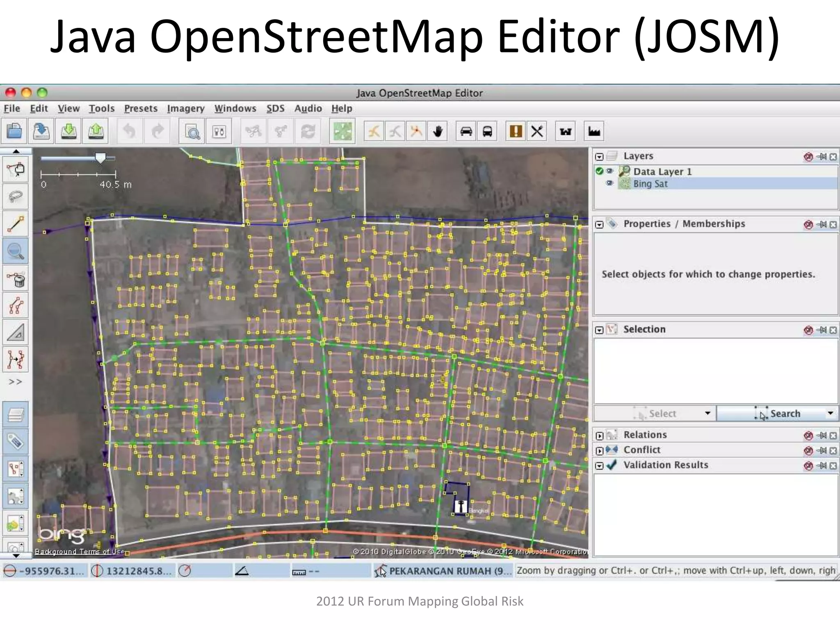Toggle active checkmark on Data Layer 1
The width and height of the screenshot is (840, 630).
click(x=599, y=171)
